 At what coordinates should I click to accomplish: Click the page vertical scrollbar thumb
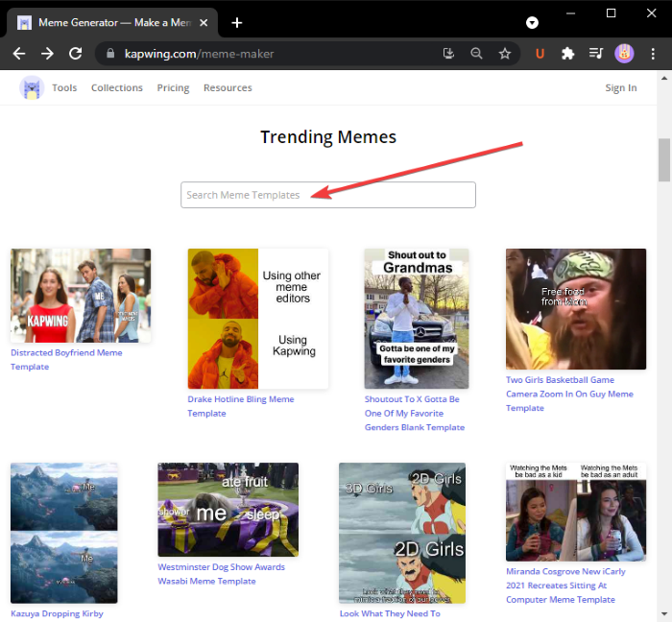(x=663, y=159)
